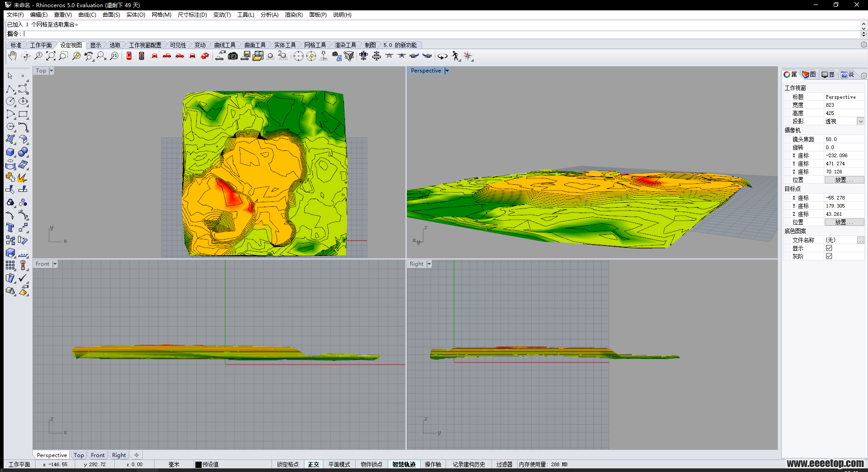Click the 毫米 units status field
868x472 pixels.
174,464
